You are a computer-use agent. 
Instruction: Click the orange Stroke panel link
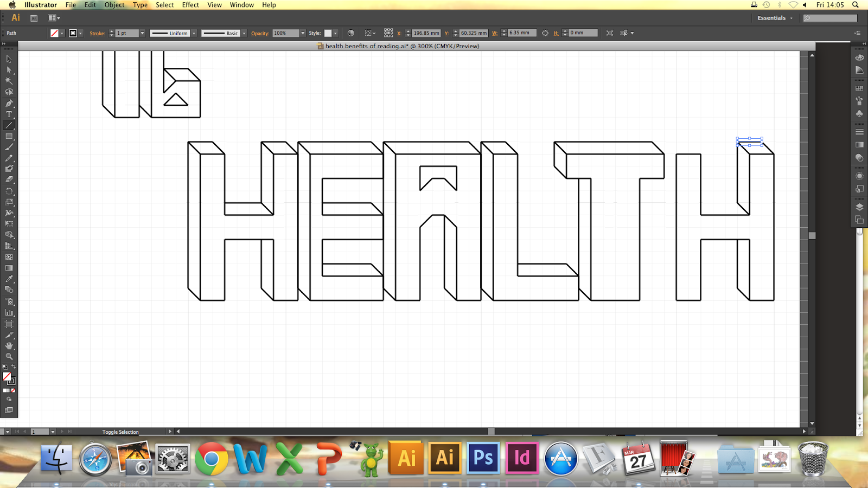click(97, 34)
